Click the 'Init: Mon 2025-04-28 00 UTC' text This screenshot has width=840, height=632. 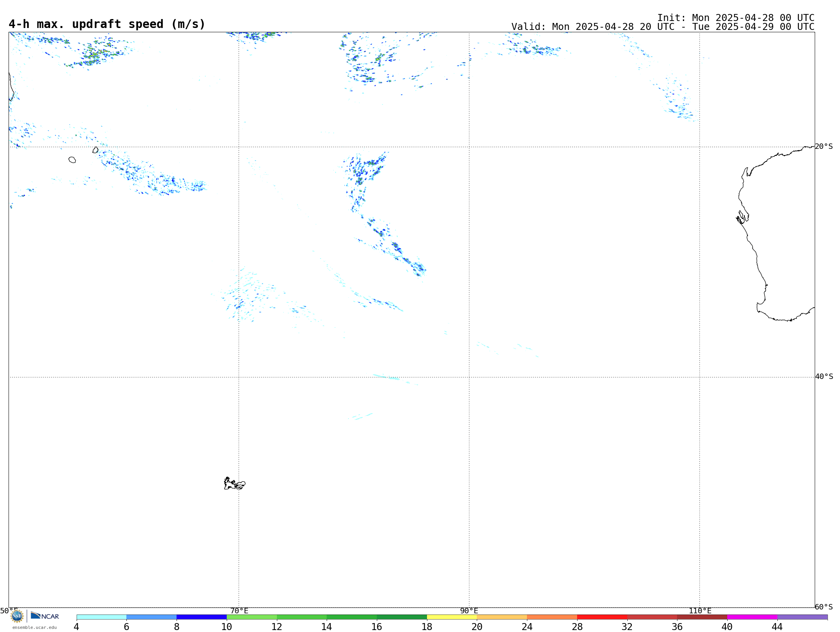[x=736, y=18]
